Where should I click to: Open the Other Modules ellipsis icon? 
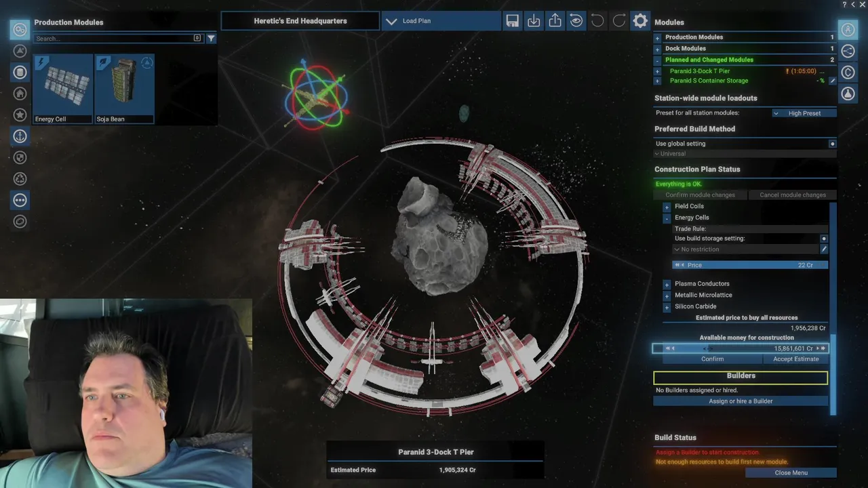tap(20, 200)
